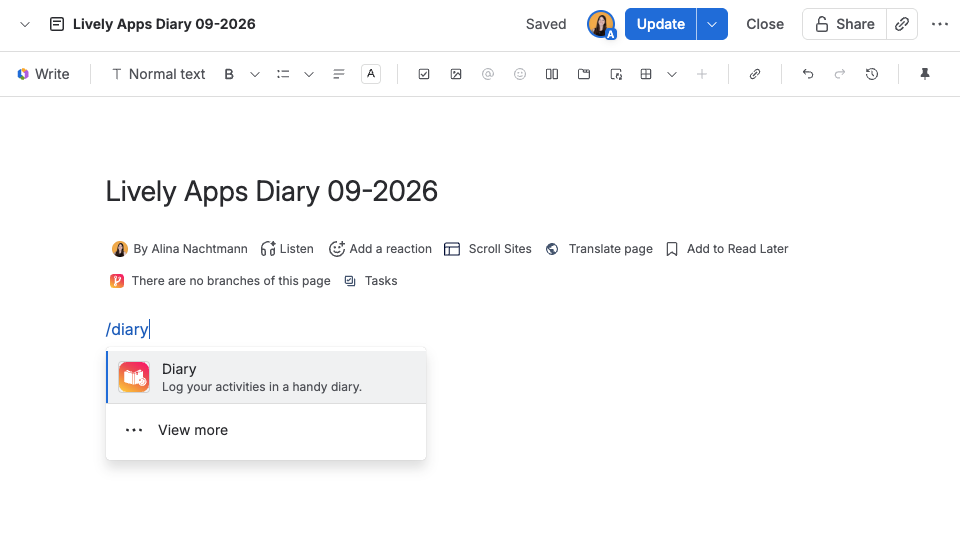Choose View more in the suggestions list
Viewport: 960px width, 534px height.
266,430
